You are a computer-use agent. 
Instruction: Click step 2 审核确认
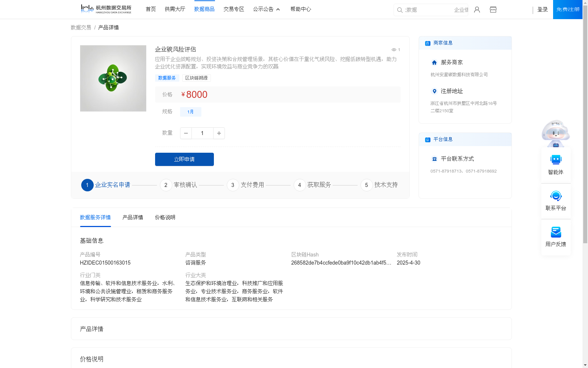(179, 185)
